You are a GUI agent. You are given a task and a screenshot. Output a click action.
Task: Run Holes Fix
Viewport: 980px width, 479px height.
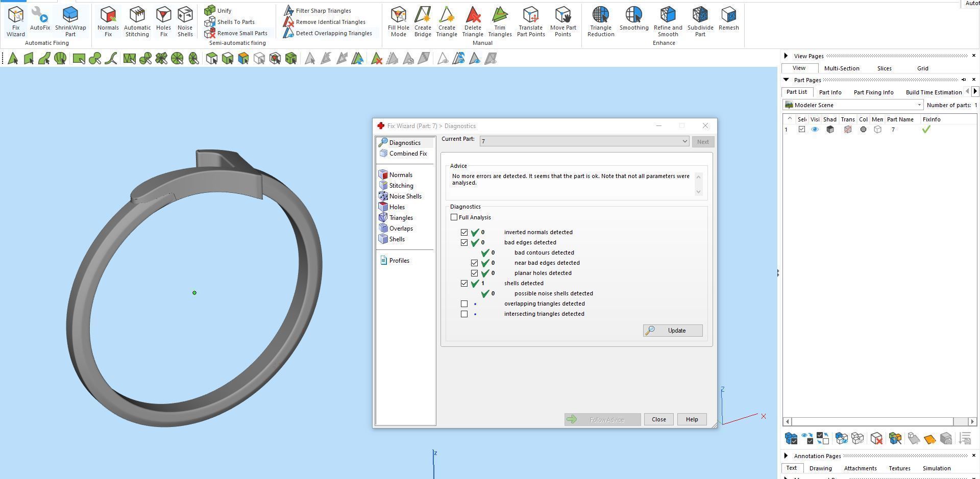[163, 21]
